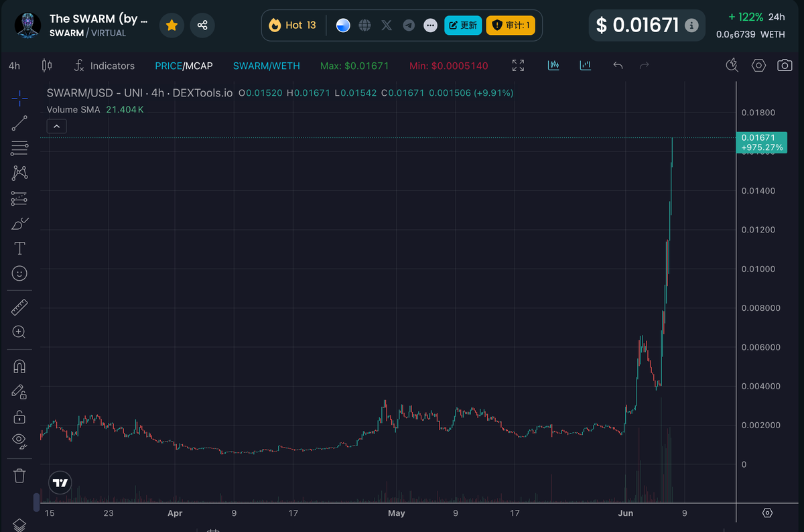Click the SWARM/USD symbol title in legend
Screen dimensions: 804x532
pos(140,93)
